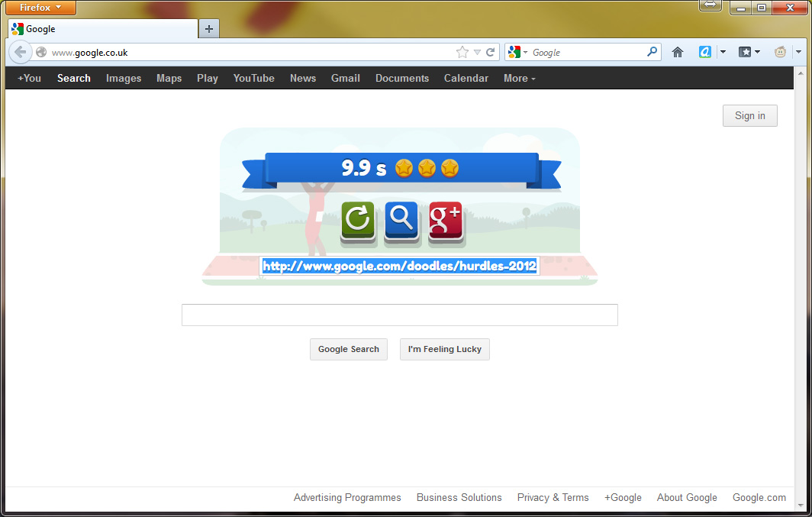812x517 pixels.
Task: Click the toolbar Google search field
Action: pyautogui.click(x=588, y=53)
